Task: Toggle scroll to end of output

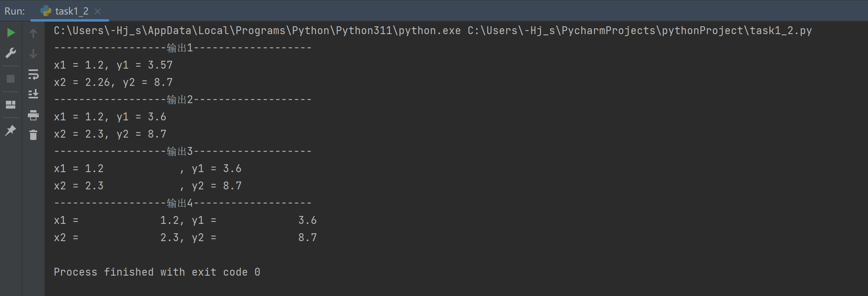Action: [33, 94]
